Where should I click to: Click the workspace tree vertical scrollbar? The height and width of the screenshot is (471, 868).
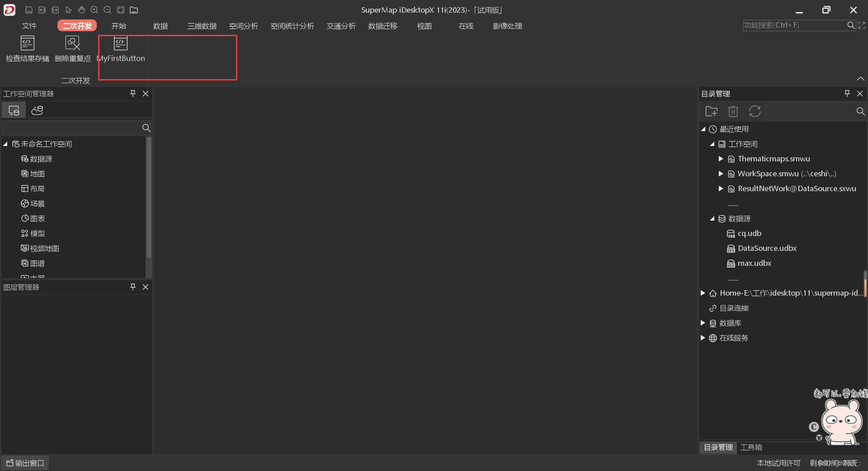click(x=149, y=198)
